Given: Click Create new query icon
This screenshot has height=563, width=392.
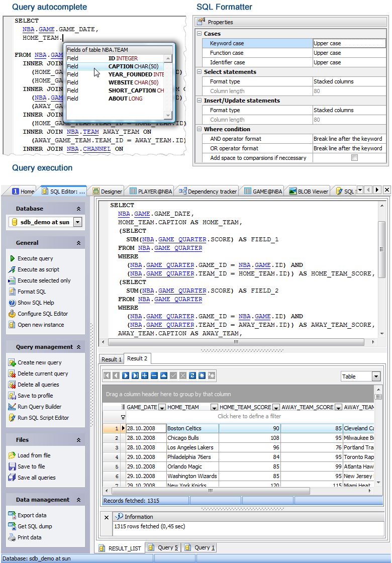Looking at the screenshot, I should [x=12, y=362].
